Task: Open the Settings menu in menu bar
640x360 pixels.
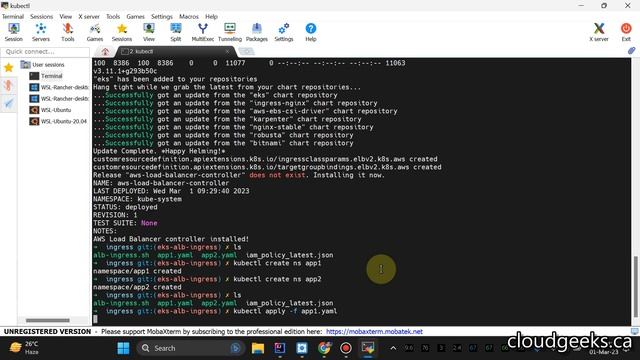Action: pos(162,16)
